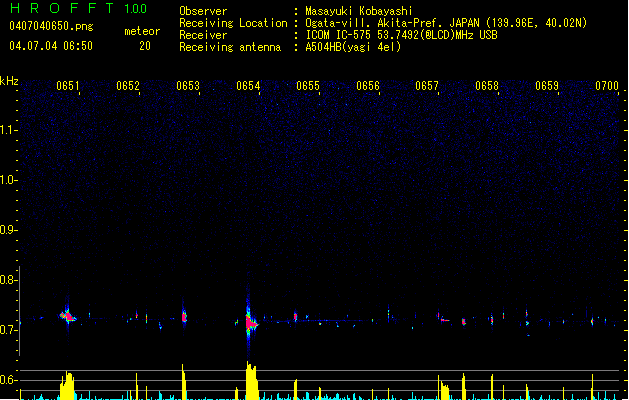The image size is (629, 400).
Task: Click the 0.6 kHz frequency label
Action: tap(8, 380)
